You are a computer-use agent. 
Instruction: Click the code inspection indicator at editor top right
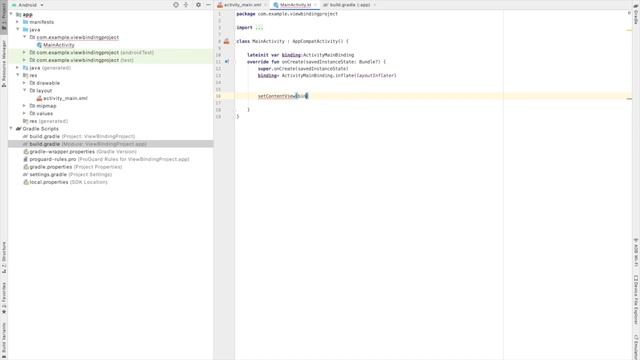(x=629, y=13)
